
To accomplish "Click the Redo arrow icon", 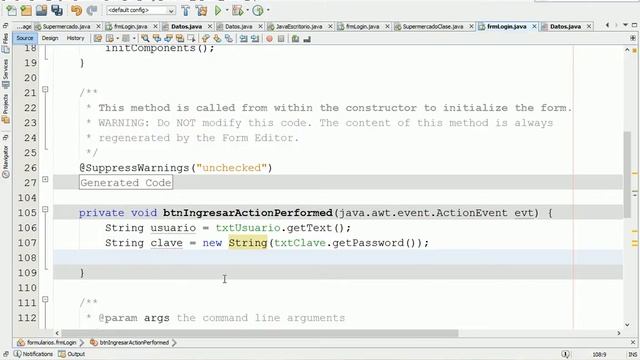I will [x=92, y=10].
